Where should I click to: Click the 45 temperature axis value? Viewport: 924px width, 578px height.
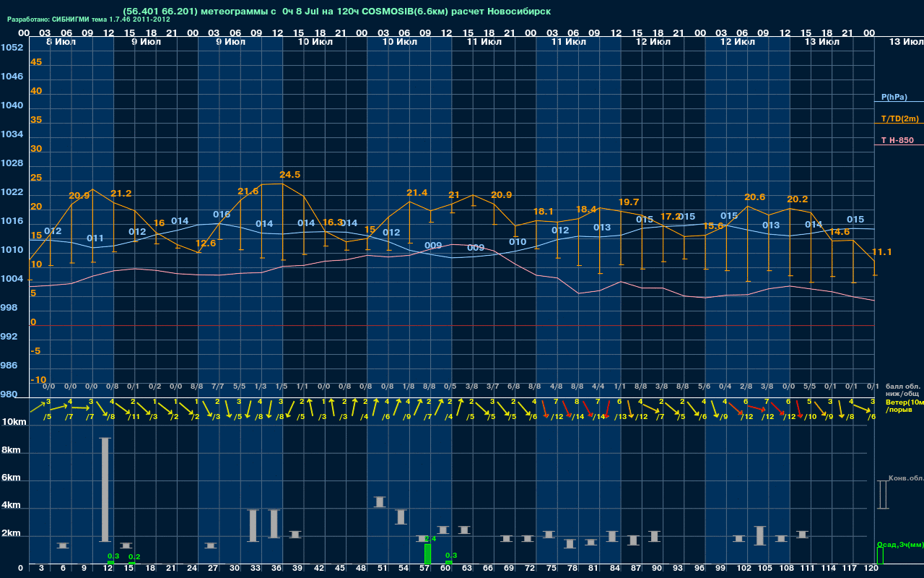pos(36,62)
